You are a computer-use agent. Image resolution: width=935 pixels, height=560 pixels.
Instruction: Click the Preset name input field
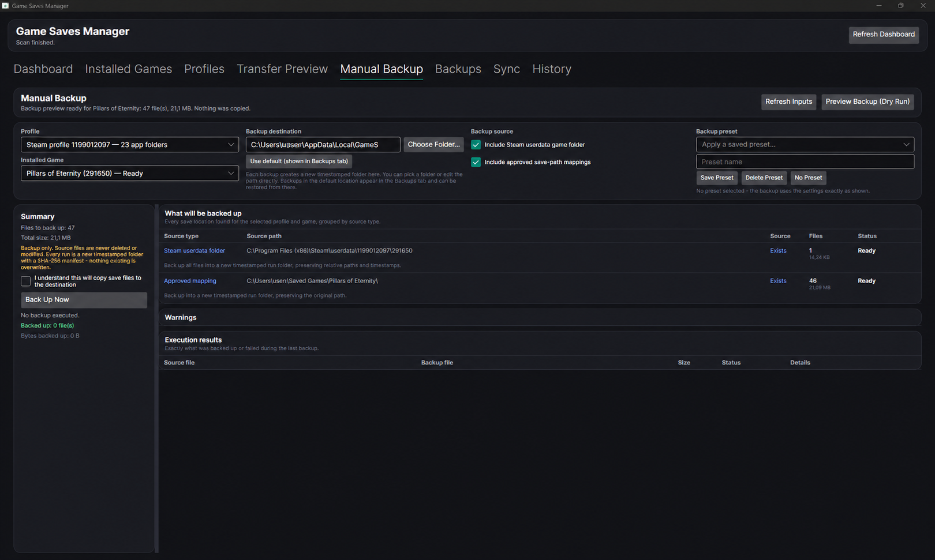[x=805, y=162]
